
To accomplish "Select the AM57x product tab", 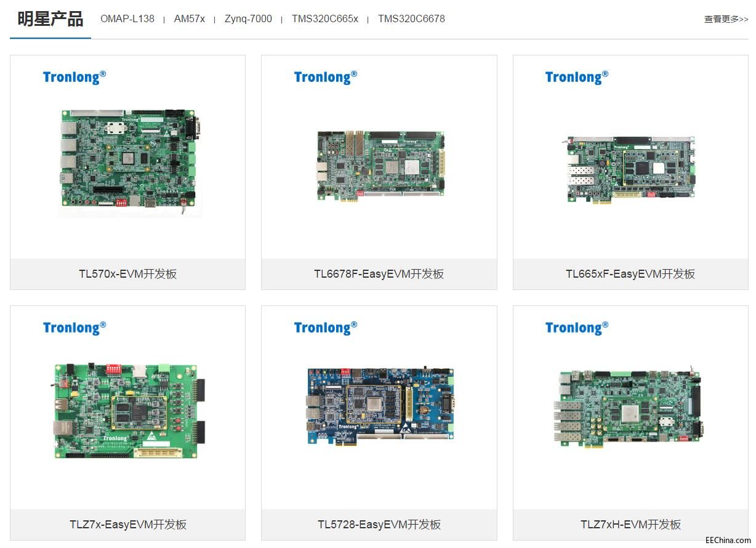I will click(190, 19).
